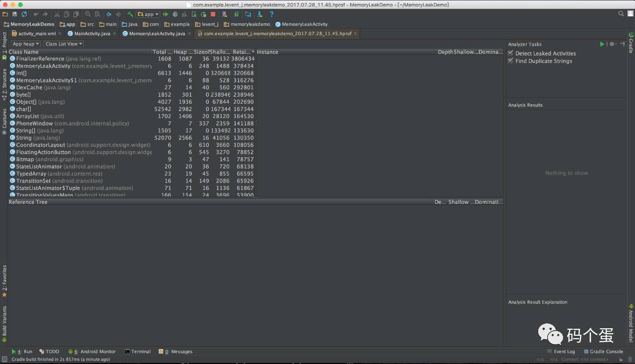Image resolution: width=635 pixels, height=364 pixels.
Task: Open Analyzer Tasks gear settings
Action: point(613,44)
